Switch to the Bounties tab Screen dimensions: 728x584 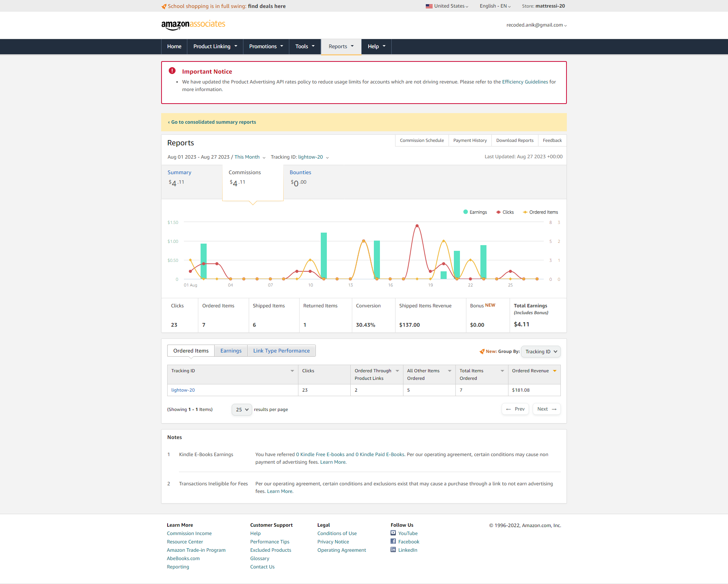[x=314, y=181]
